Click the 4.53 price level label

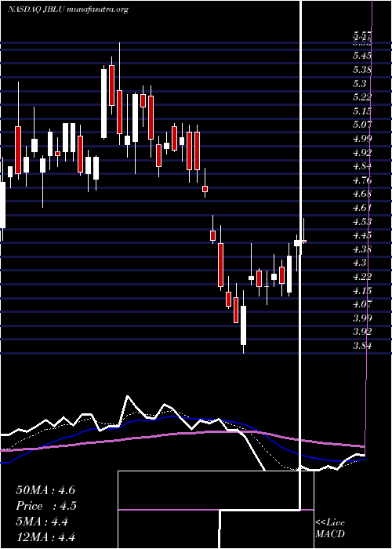click(x=362, y=221)
